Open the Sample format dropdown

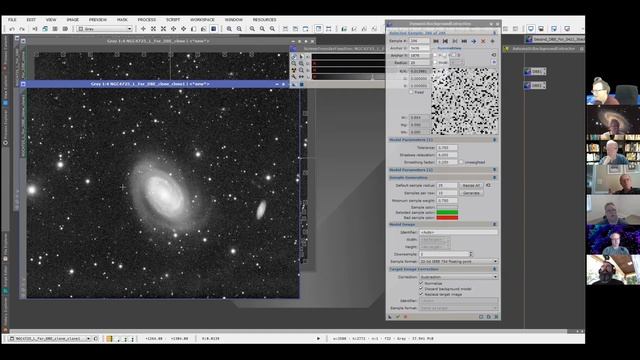coord(459,261)
